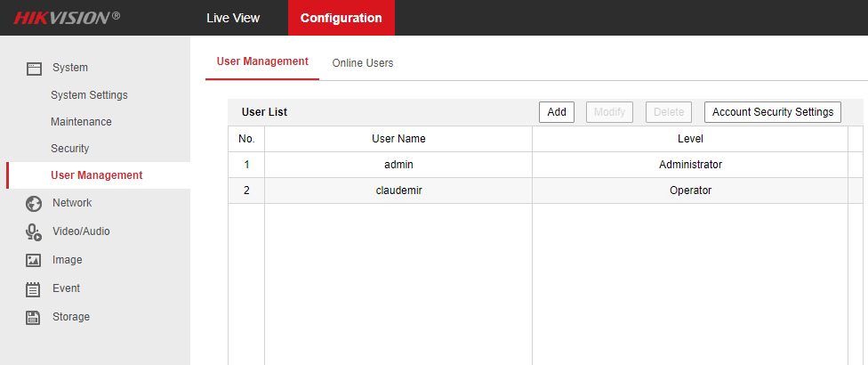Click the System monitor icon in sidebar
The width and height of the screenshot is (868, 365).
pos(34,68)
